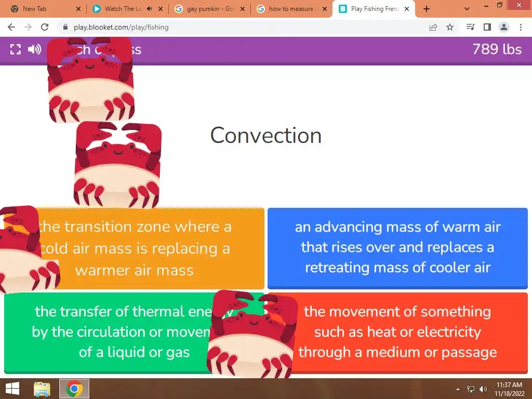Viewport: 532px width, 399px height.
Task: Open the Chrome side panel
Action: tap(487, 27)
